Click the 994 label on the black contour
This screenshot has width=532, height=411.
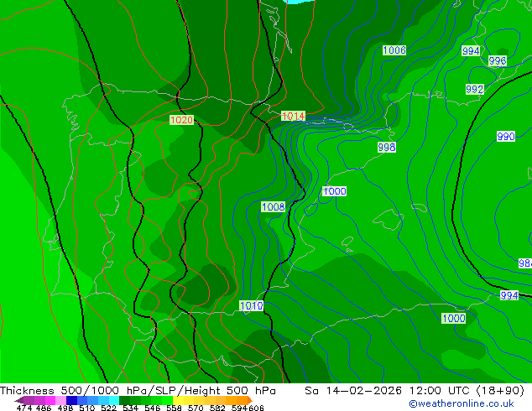509,295
